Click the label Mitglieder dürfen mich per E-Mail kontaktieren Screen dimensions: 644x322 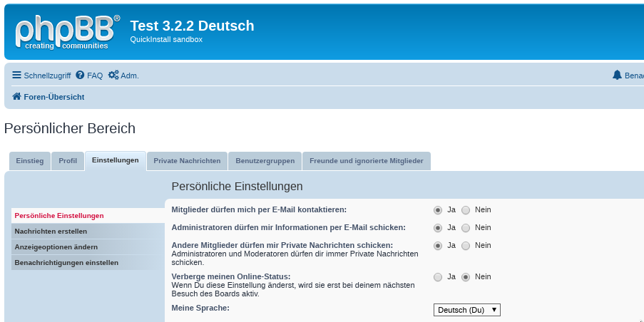259,209
